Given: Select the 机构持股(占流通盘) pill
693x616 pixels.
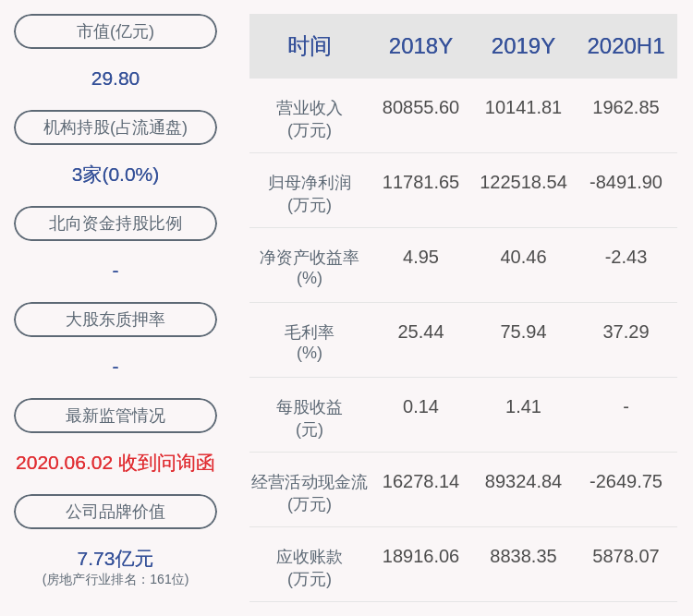Looking at the screenshot, I should click(x=115, y=127).
